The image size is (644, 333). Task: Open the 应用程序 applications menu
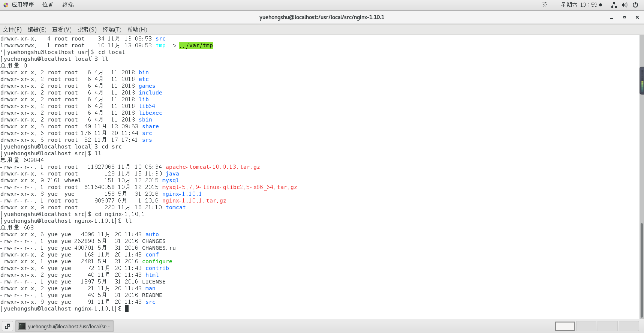22,4
